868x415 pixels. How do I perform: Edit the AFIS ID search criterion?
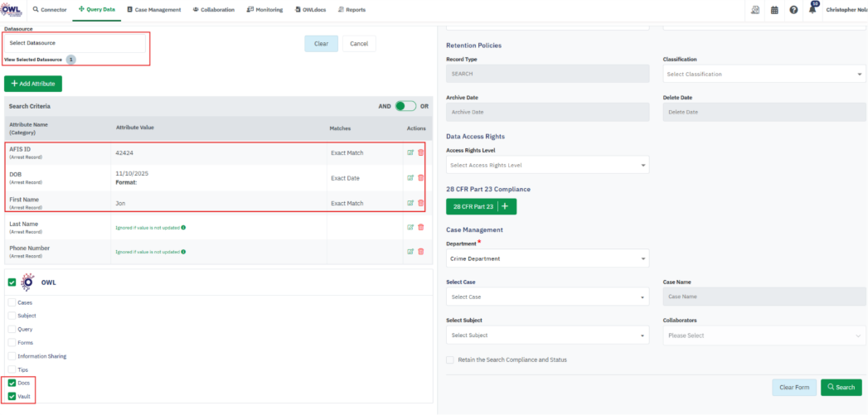pos(410,152)
